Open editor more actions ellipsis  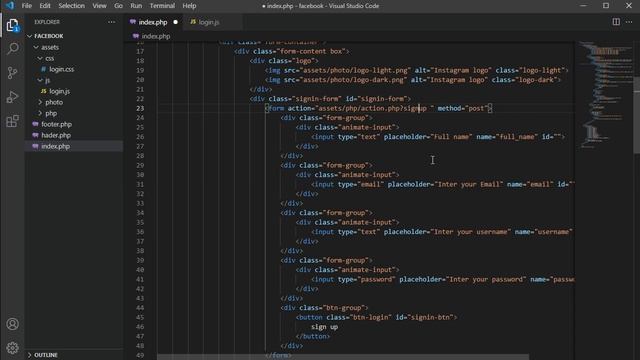pyautogui.click(x=629, y=22)
